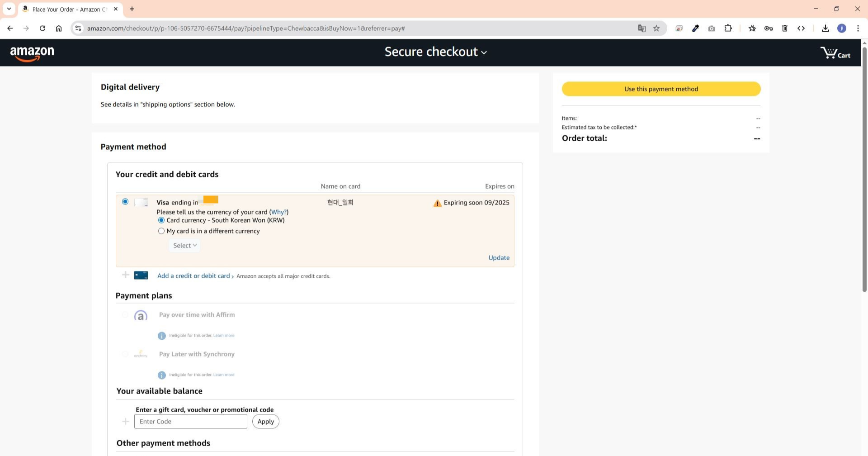Open the currency Select dropdown
868x456 pixels.
[x=184, y=246]
